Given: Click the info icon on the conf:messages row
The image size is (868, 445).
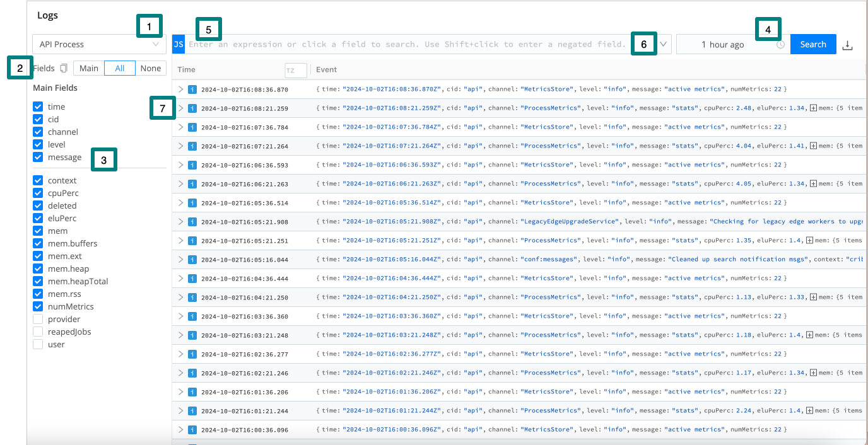Looking at the screenshot, I should (192, 259).
